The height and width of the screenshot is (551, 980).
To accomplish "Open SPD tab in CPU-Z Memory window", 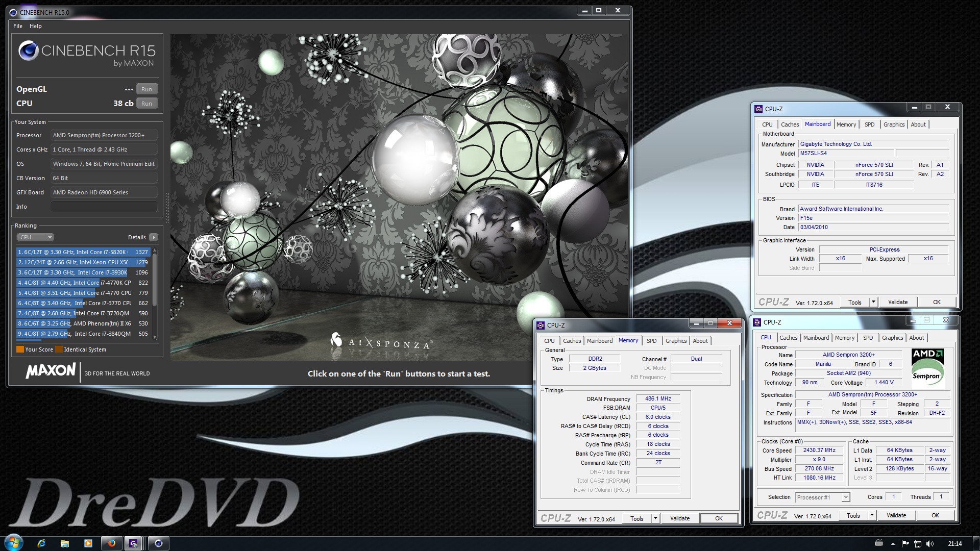I will pyautogui.click(x=651, y=341).
